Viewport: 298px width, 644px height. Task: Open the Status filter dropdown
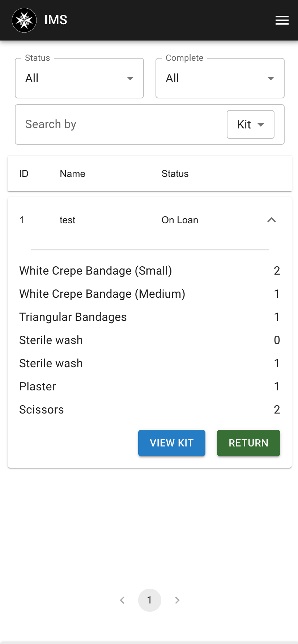click(80, 78)
